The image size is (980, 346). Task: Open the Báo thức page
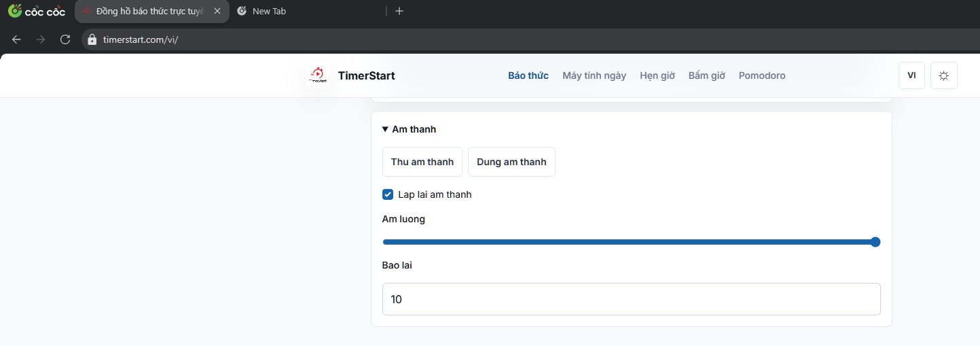pos(528,75)
